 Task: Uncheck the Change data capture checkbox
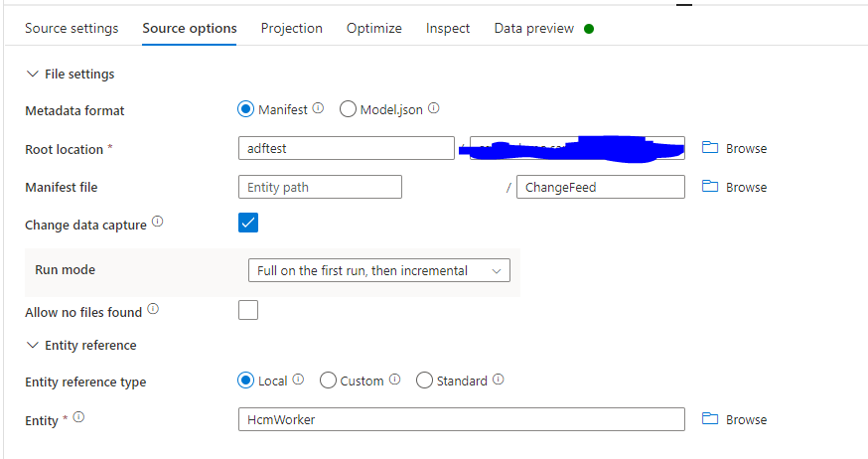click(x=248, y=224)
